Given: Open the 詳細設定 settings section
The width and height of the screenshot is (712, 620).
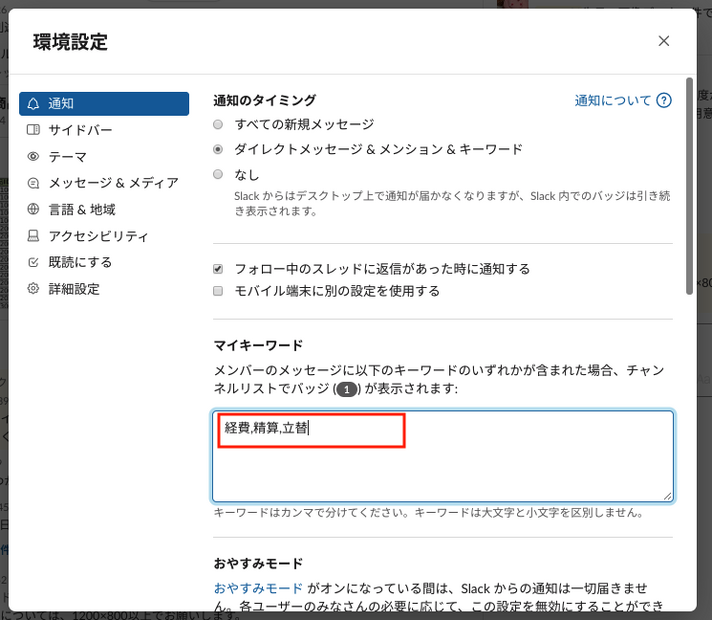Looking at the screenshot, I should [74, 289].
